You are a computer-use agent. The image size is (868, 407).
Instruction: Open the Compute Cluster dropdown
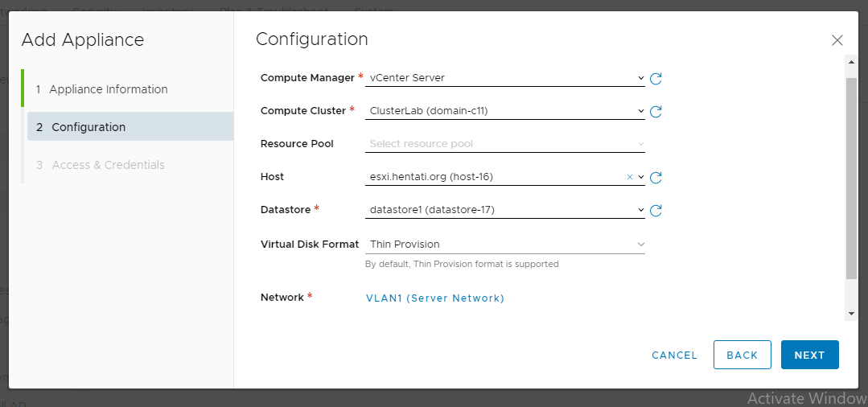coord(505,111)
